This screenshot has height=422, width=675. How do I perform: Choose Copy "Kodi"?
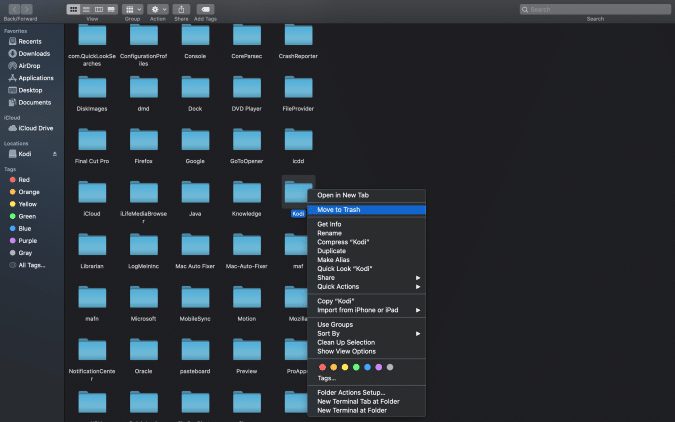tap(366, 301)
